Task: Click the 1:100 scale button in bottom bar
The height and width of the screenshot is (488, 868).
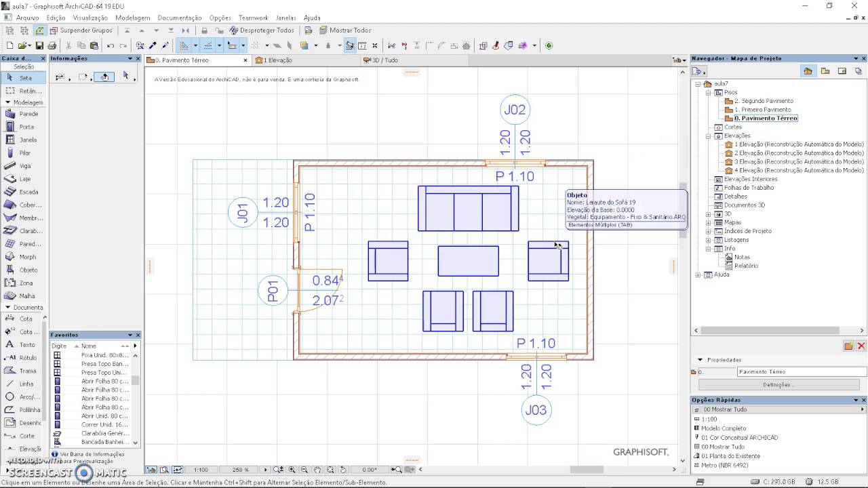Action: click(x=201, y=470)
